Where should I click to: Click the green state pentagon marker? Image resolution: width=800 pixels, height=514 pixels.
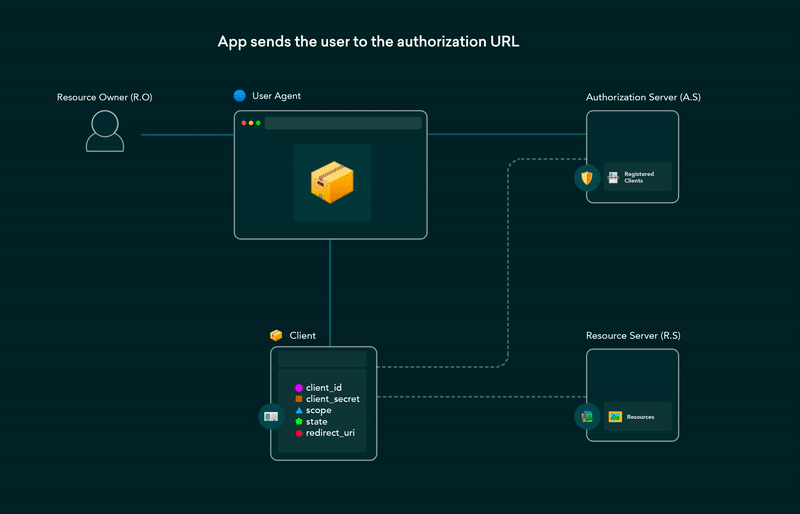coord(299,422)
